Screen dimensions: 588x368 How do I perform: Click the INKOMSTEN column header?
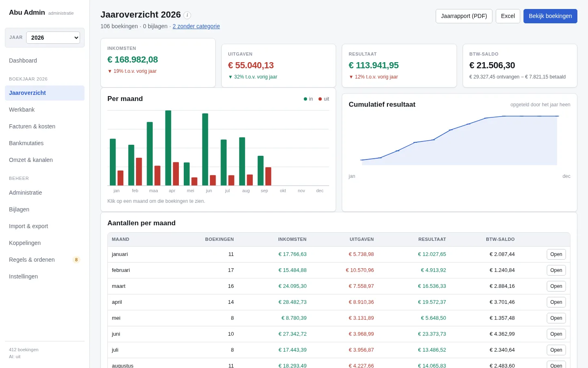pyautogui.click(x=292, y=239)
